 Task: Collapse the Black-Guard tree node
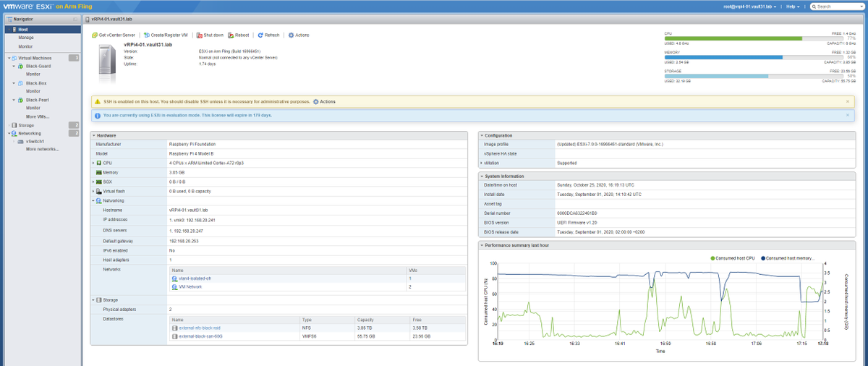[x=14, y=66]
